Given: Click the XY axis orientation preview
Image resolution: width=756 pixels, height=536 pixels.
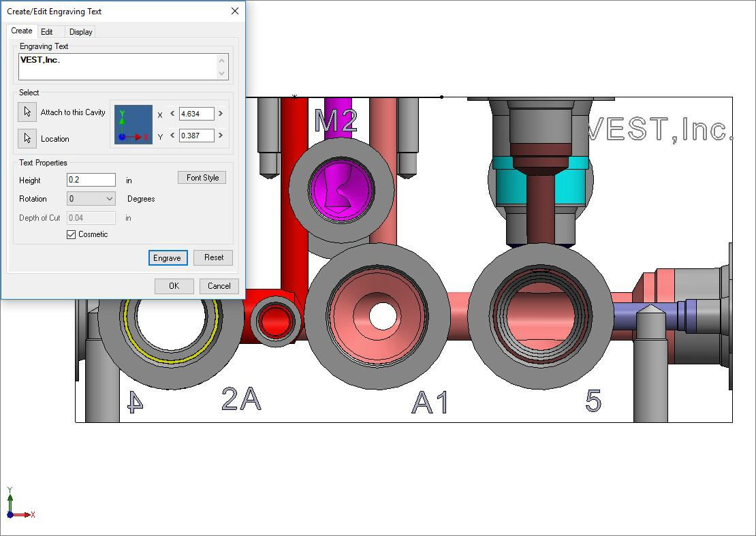Looking at the screenshot, I should tap(133, 125).
